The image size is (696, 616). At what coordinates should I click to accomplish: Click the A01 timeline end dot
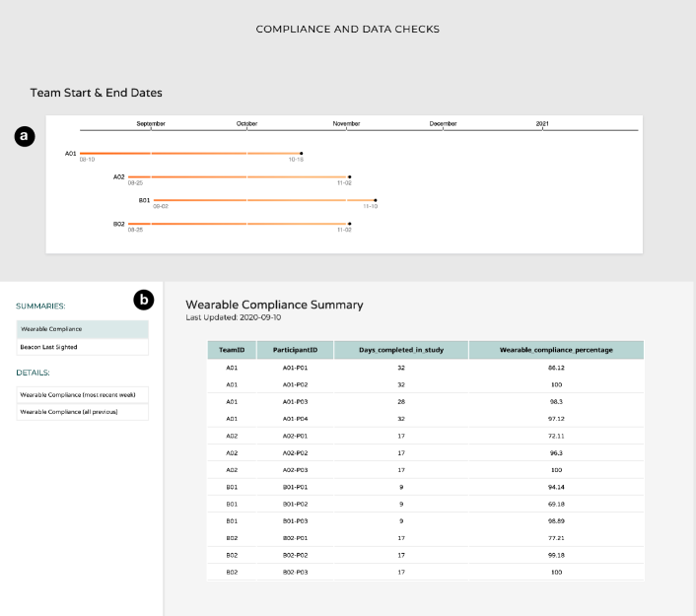(301, 154)
